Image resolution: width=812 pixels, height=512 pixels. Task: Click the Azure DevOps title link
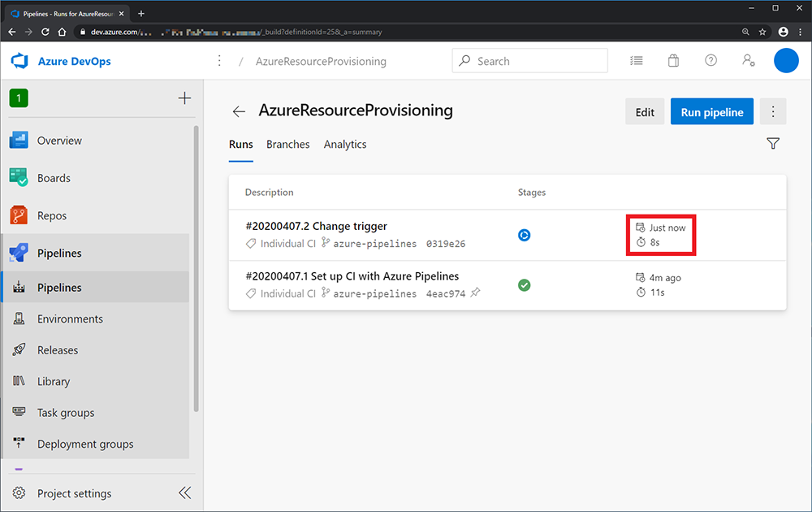(75, 61)
